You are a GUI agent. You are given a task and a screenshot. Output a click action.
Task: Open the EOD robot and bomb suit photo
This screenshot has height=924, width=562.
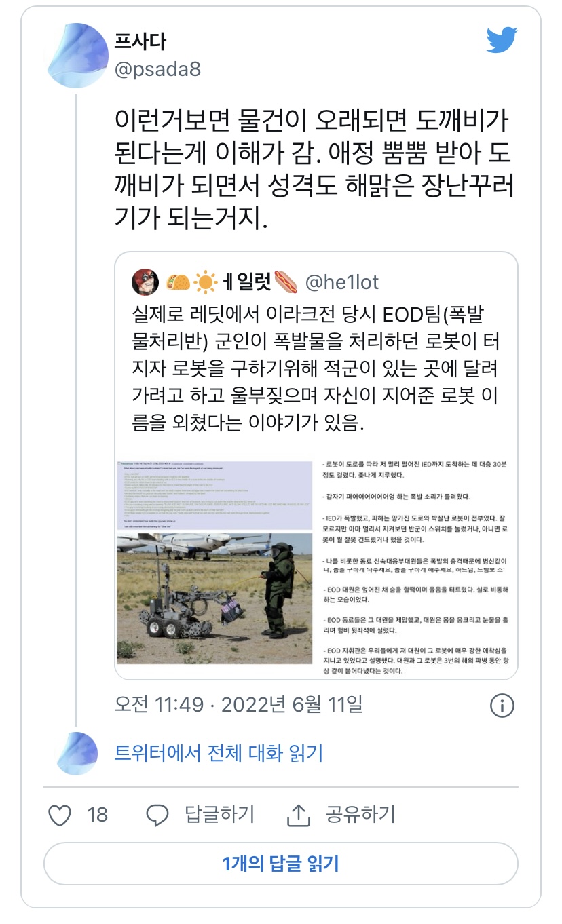click(214, 595)
